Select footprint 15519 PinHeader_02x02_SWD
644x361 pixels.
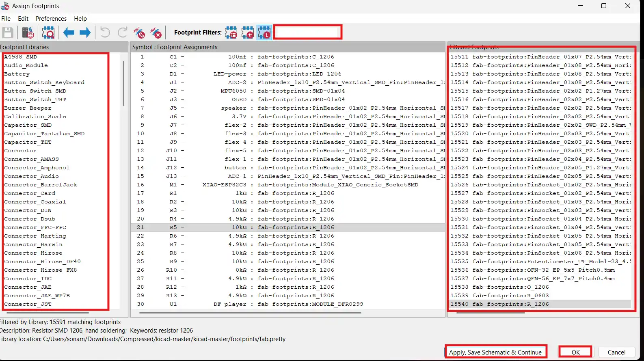tap(540, 125)
